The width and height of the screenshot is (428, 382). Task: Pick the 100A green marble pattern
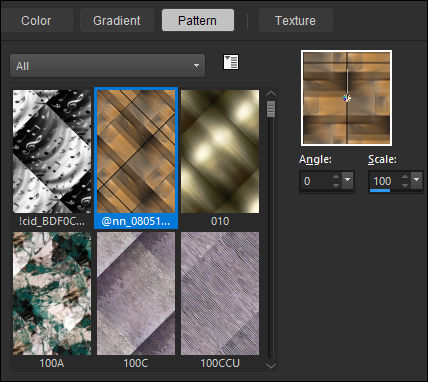[x=52, y=294]
